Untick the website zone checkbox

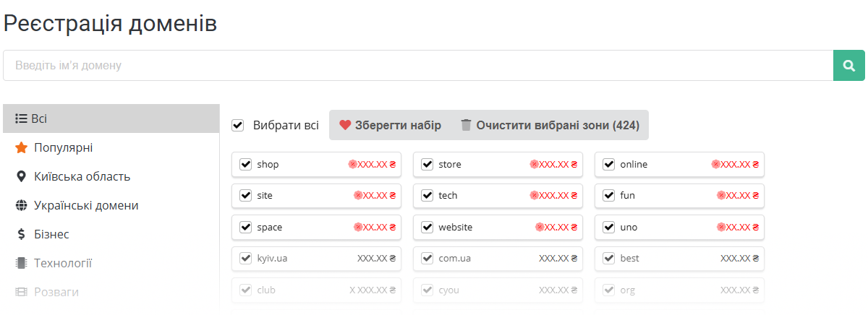[427, 228]
